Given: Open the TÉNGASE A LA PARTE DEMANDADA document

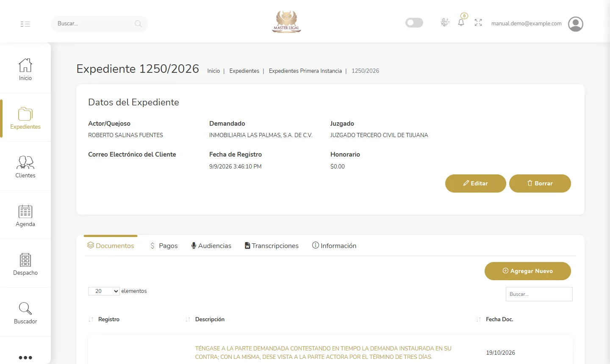Looking at the screenshot, I should [x=323, y=353].
